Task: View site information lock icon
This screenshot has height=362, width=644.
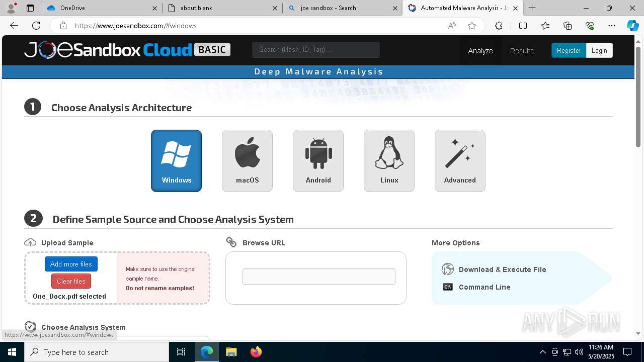Action: tap(63, 26)
